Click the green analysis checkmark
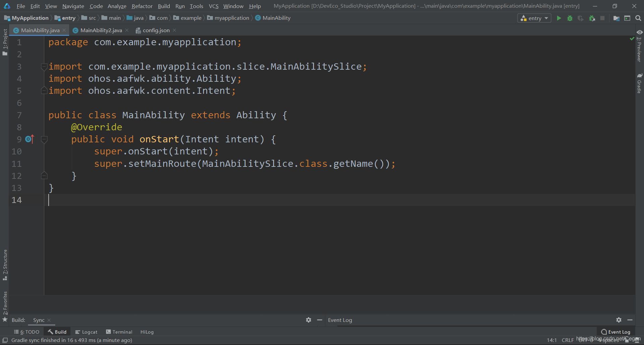Viewport: 644px width, 345px height. point(632,39)
